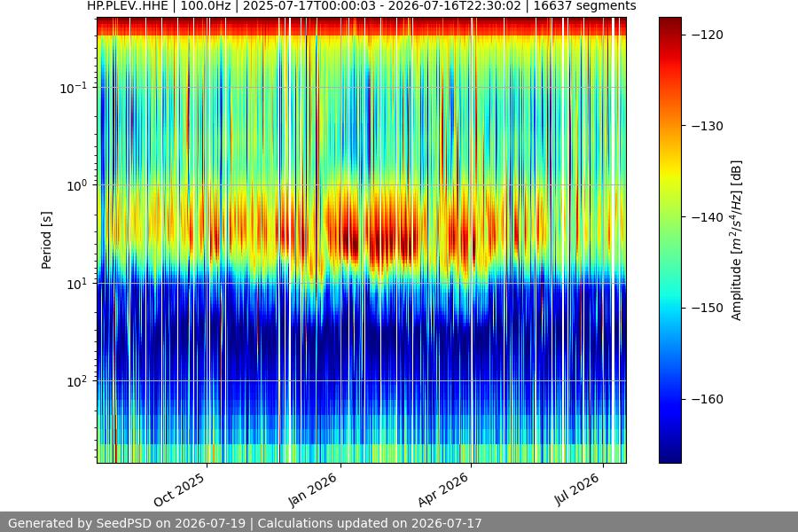The height and width of the screenshot is (532, 798).
Task: Select the 'Oct 2025' x-axis label
Action: tap(179, 489)
